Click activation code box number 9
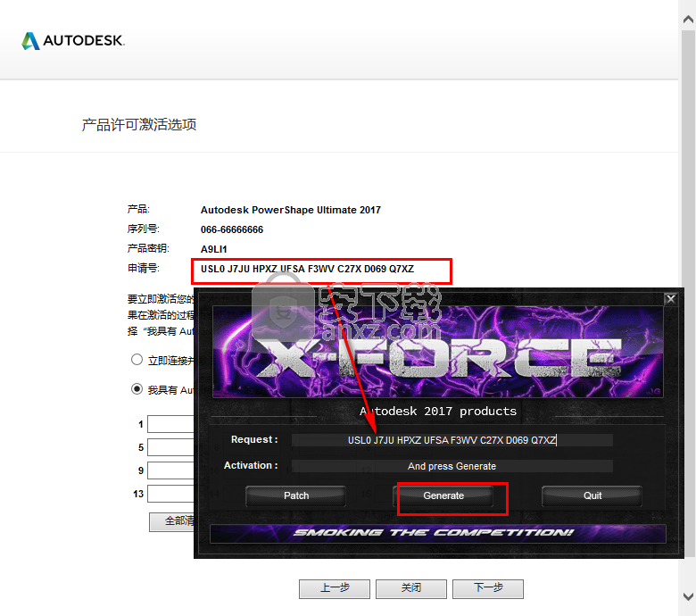 [171, 470]
